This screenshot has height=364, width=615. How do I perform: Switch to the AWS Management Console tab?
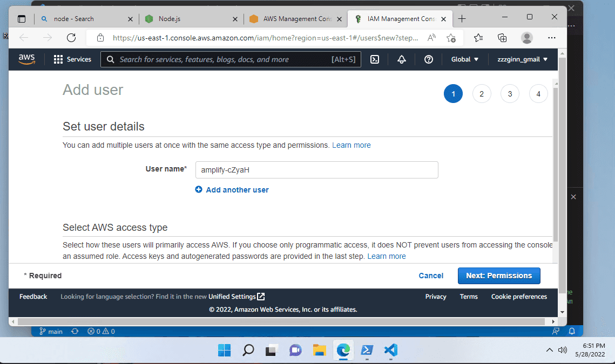295,19
